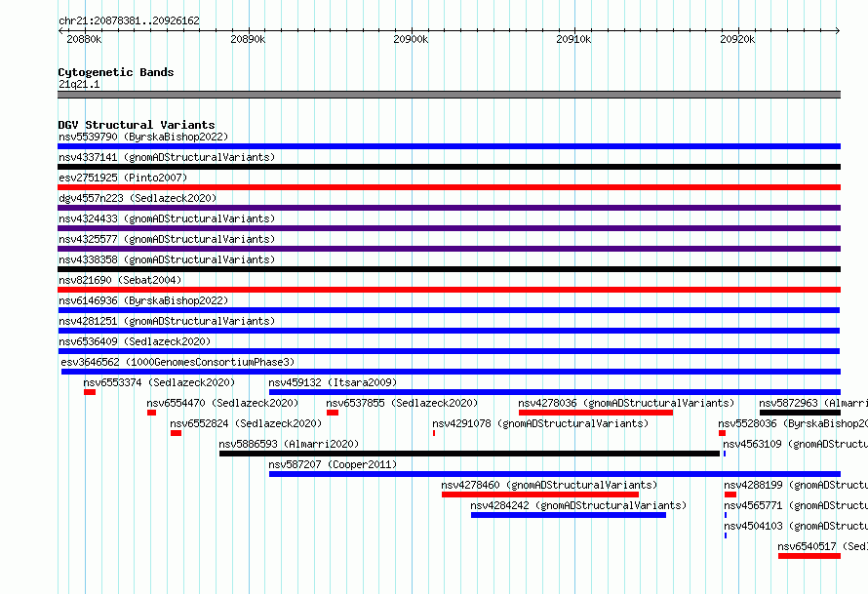
Task: Click the 20890k ruler position label
Action: 248,39
